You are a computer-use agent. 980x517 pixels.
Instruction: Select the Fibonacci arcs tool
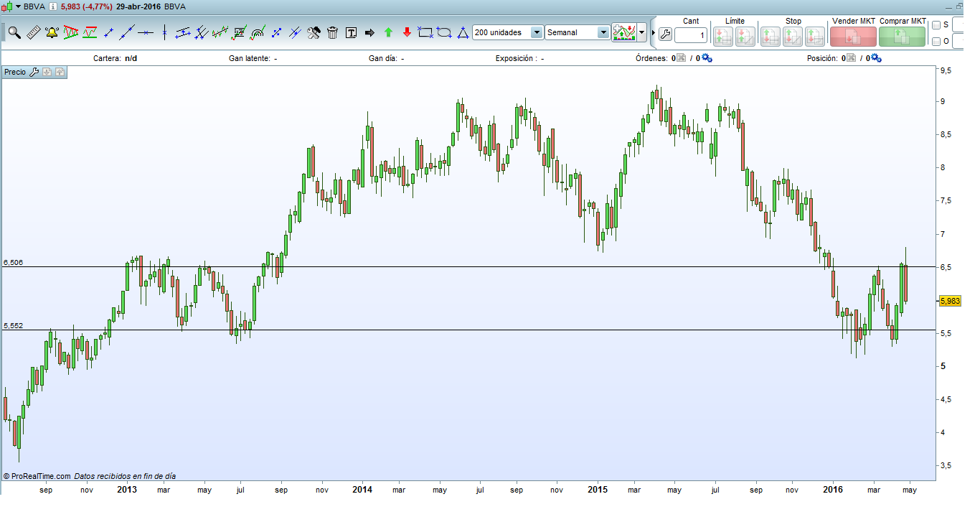(x=258, y=32)
